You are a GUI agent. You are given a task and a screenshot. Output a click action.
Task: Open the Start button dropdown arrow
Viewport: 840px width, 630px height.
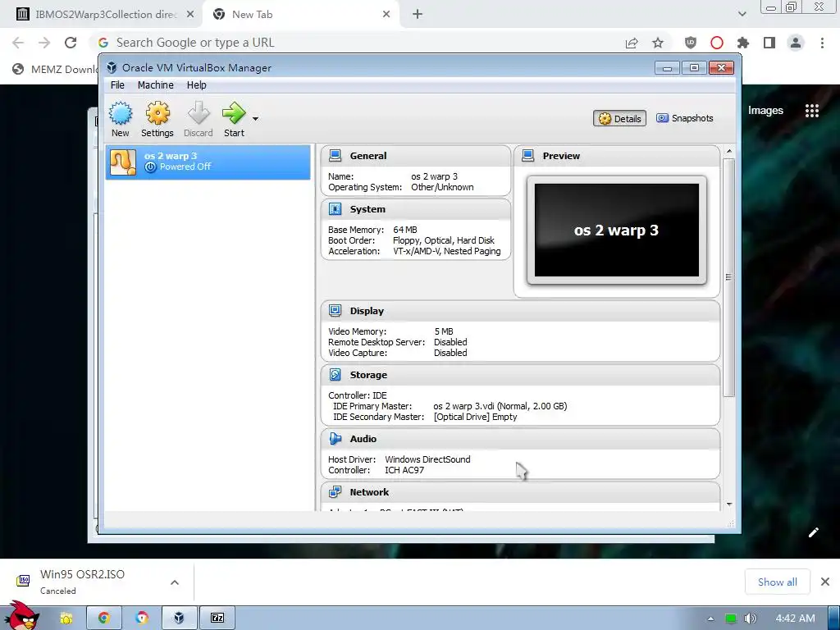click(256, 119)
